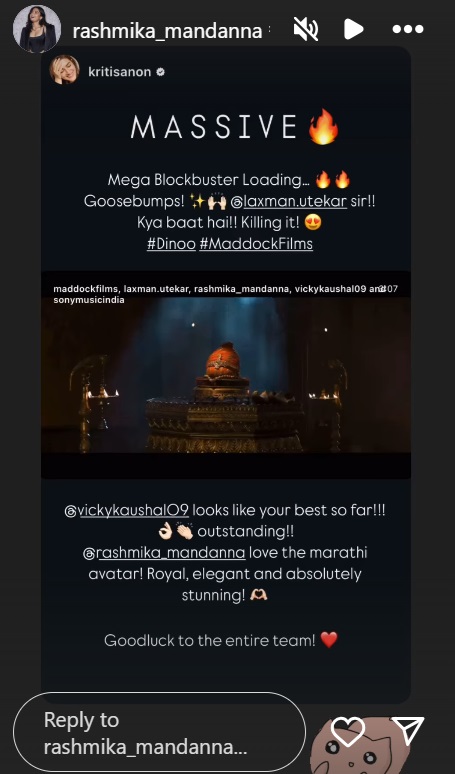Screen dimensions: 455x774
Task: Unmute the story audio
Action: coord(305,29)
